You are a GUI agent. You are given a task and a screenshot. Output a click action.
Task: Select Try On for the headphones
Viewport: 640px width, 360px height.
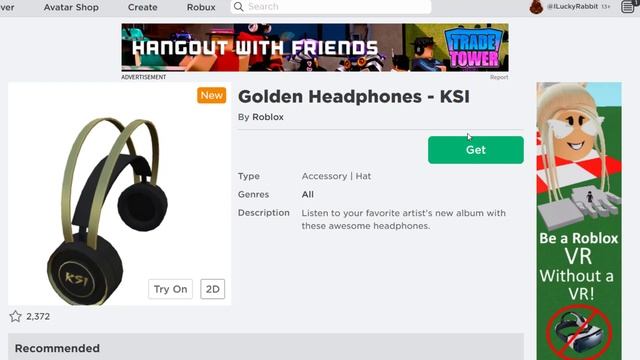(170, 289)
